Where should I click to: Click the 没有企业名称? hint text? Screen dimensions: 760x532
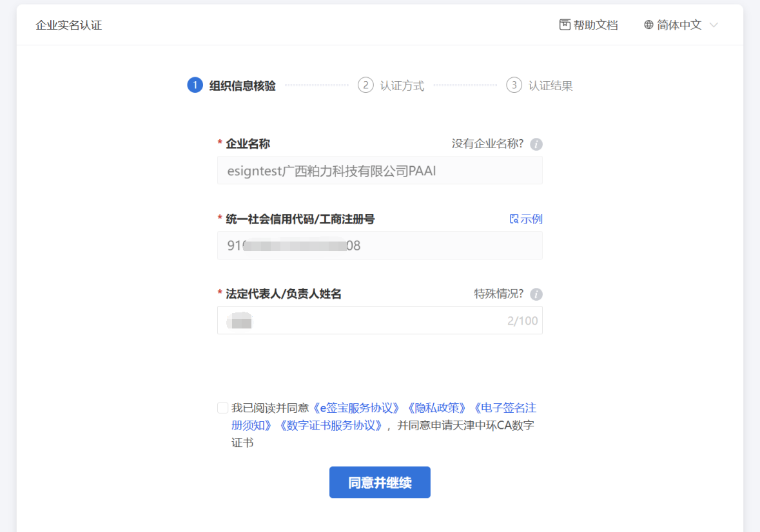point(487,143)
